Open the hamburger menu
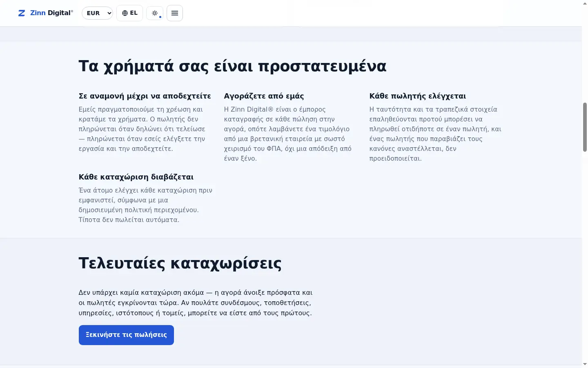Viewport: 588px width, 368px height. click(175, 13)
